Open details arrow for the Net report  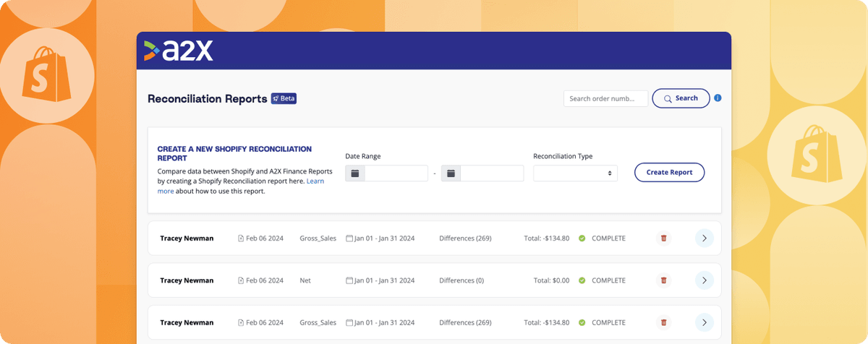(705, 280)
